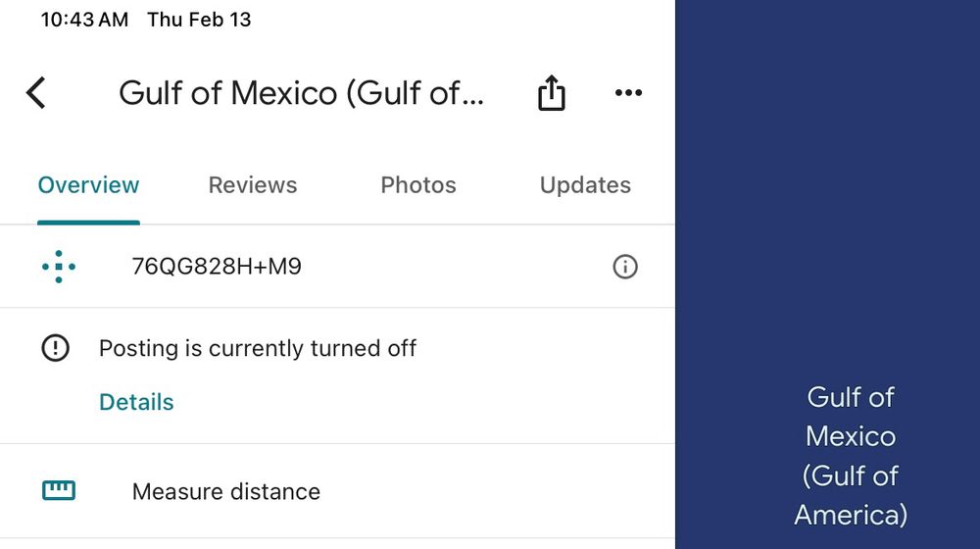Click the ruler measure icon

(x=59, y=490)
